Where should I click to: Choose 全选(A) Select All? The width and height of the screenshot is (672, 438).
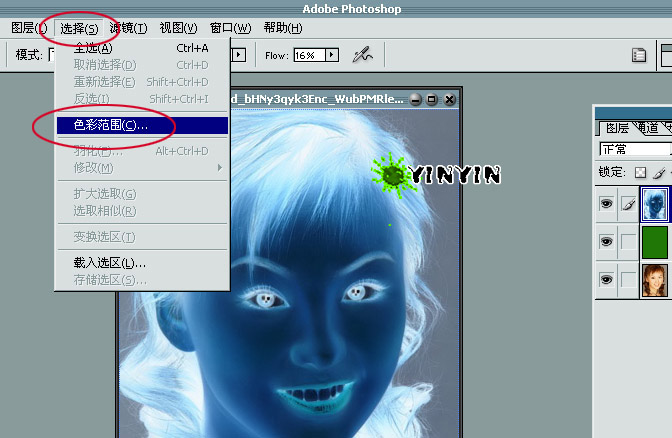coord(142,48)
